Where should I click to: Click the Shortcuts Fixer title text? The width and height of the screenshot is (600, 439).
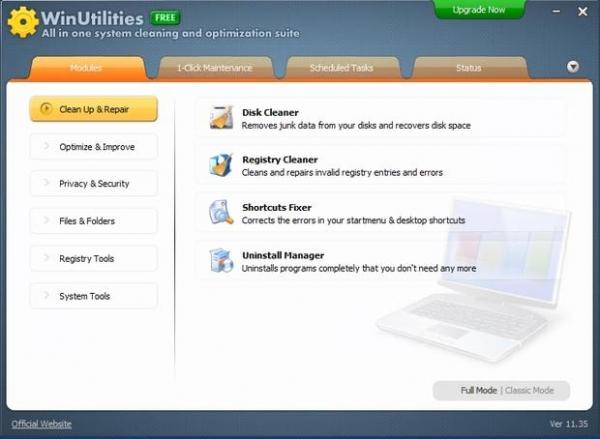pyautogui.click(x=277, y=207)
